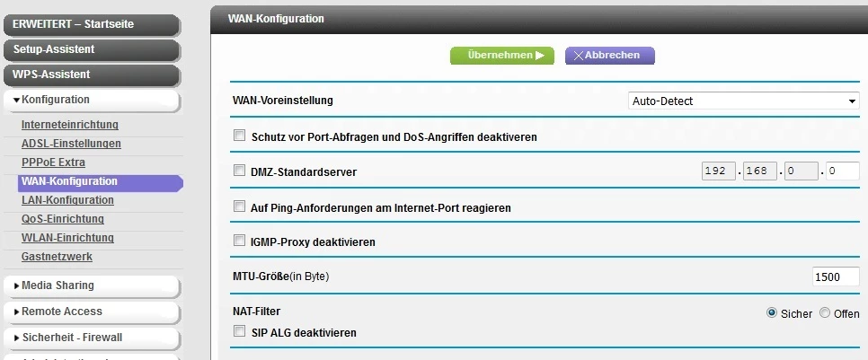Enable Schutz vor Port-Abfragen deaktivieren checkbox
This screenshot has width=868, height=360.
239,136
